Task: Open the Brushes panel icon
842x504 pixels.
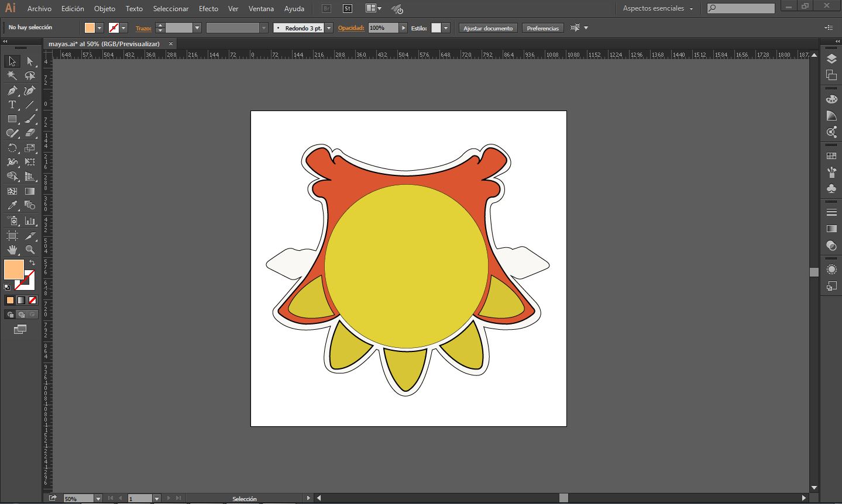Action: tap(831, 172)
